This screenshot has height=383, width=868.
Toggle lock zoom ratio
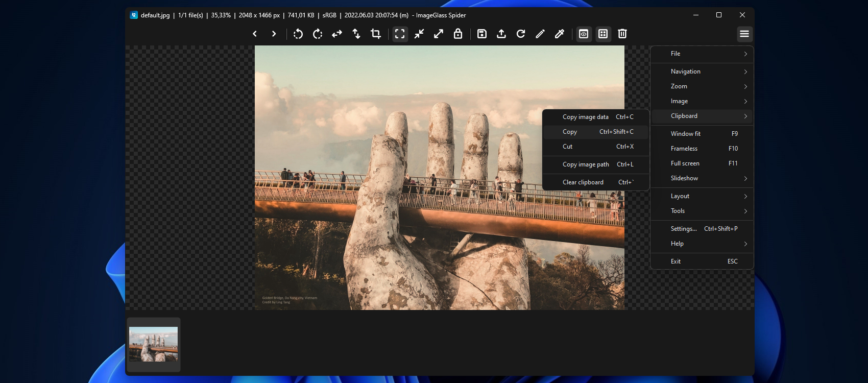click(458, 34)
